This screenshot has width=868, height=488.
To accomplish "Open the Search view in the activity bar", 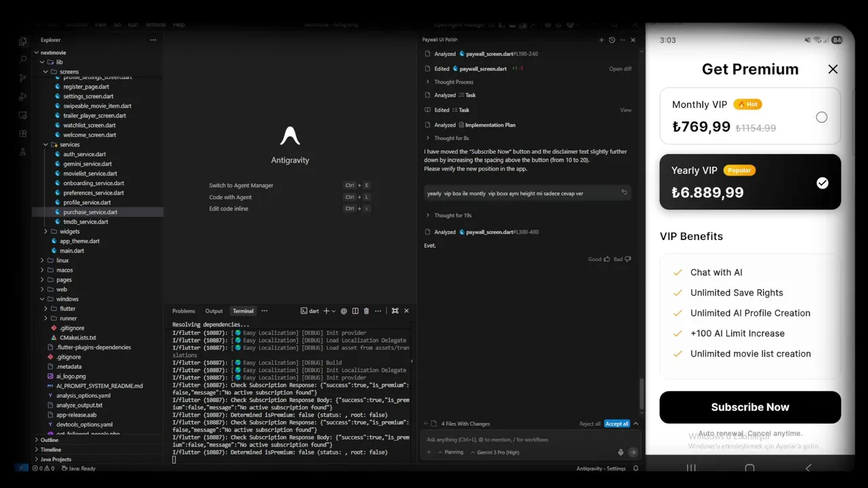I will 23,60.
